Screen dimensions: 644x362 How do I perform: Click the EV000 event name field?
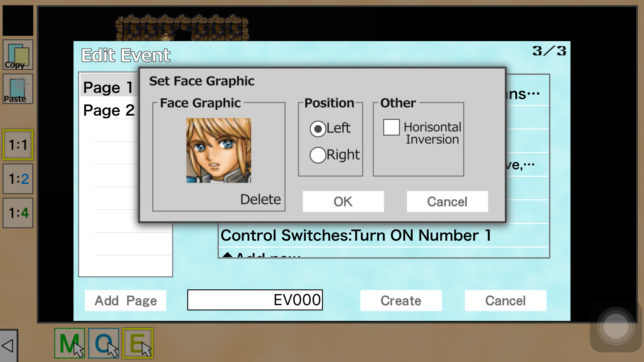tap(255, 300)
